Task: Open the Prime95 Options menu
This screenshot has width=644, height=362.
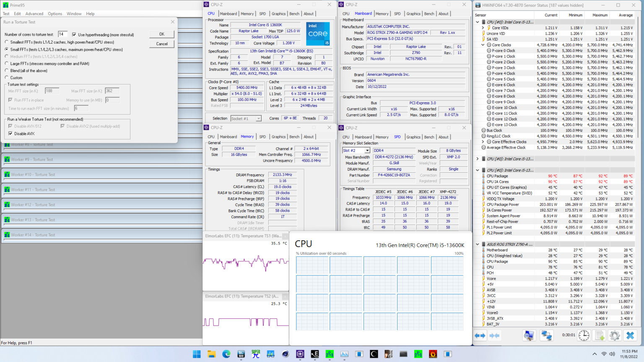Action: pyautogui.click(x=55, y=13)
